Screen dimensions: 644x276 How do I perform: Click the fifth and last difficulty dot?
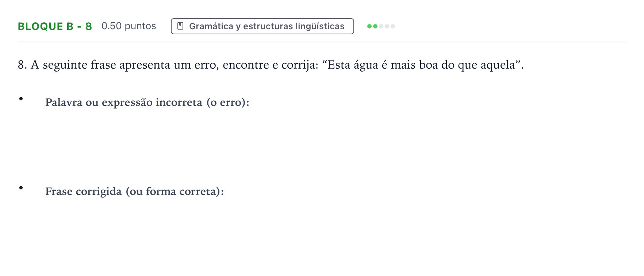click(393, 26)
